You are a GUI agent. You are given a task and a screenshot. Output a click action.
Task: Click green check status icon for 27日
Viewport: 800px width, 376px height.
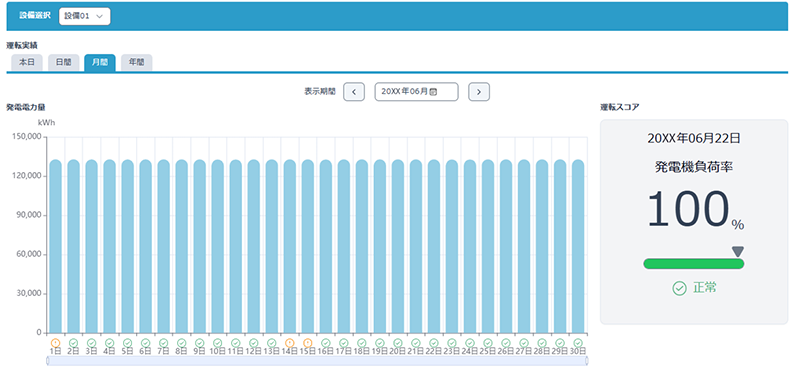coord(524,343)
